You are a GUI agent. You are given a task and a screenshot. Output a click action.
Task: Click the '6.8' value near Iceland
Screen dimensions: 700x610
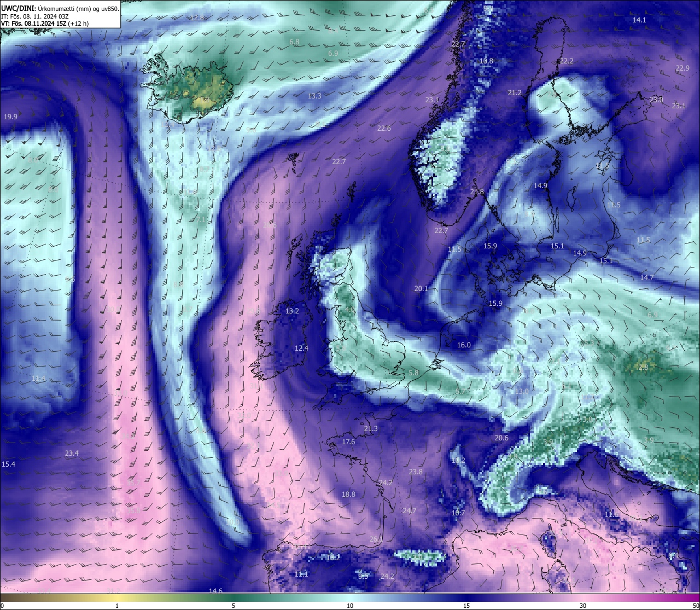(294, 42)
